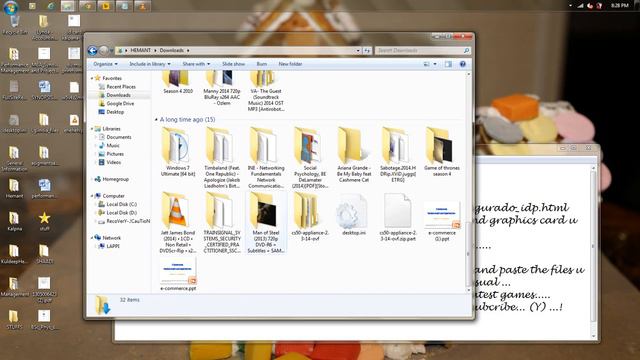Select the yellow star 'stuff' desktop icon
Screen dimensions: 640x360
[x=44, y=221]
